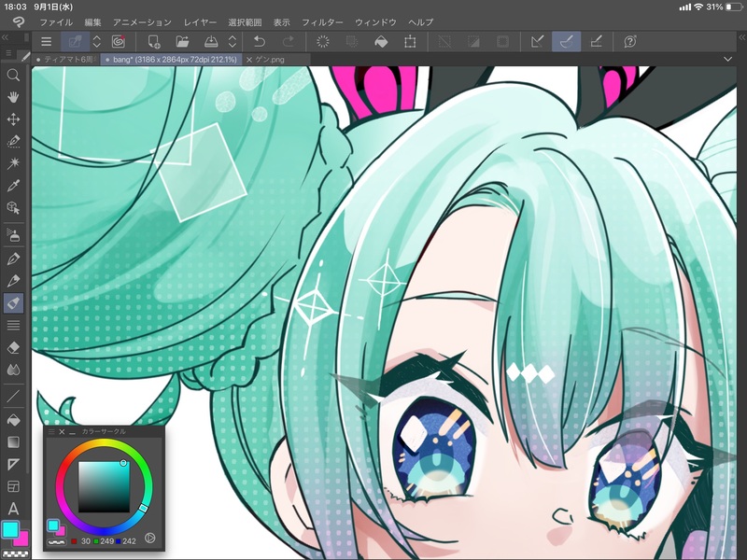Open the ファイル menu
Image resolution: width=747 pixels, height=560 pixels.
[56, 22]
